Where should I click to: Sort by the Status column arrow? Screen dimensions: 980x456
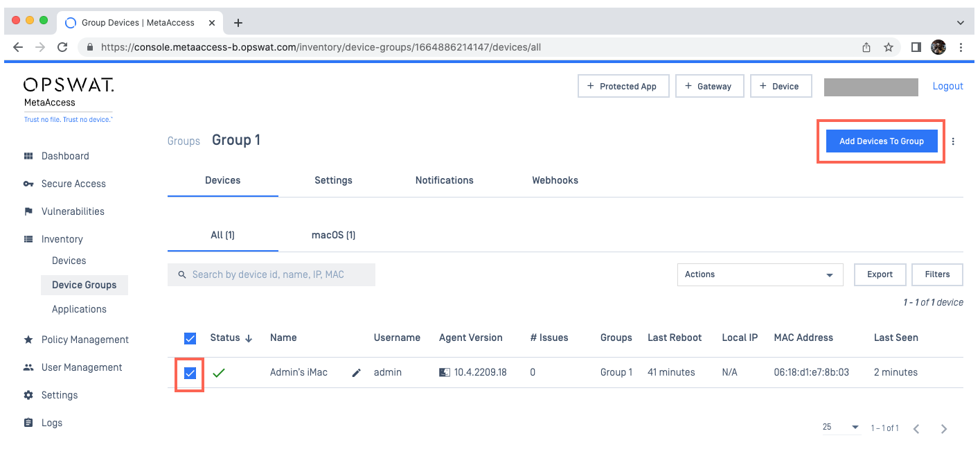[x=249, y=338]
